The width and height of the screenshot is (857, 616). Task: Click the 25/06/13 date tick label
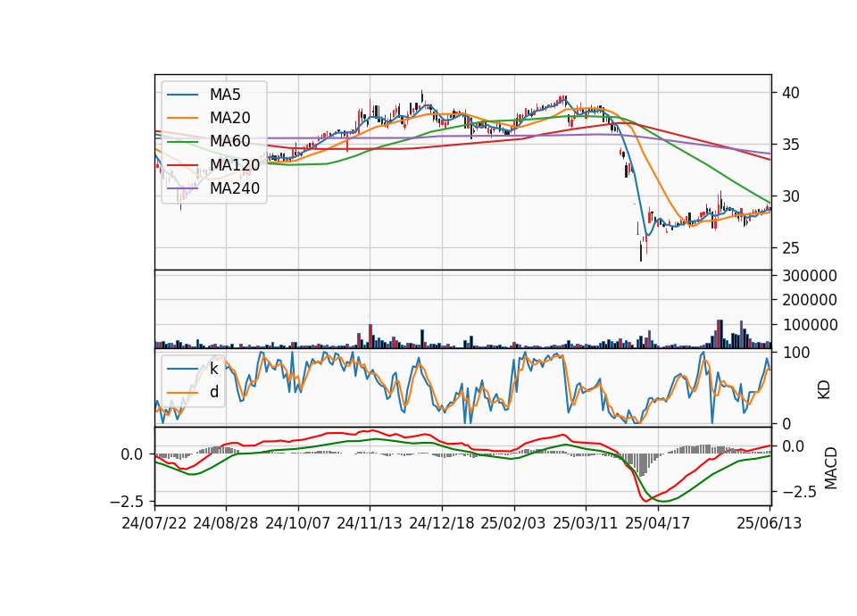769,523
